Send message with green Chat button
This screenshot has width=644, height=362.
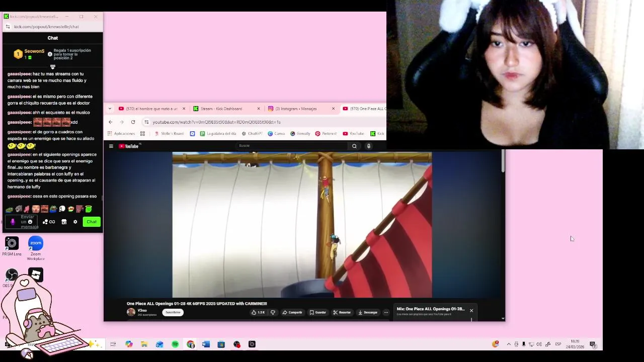click(x=92, y=222)
